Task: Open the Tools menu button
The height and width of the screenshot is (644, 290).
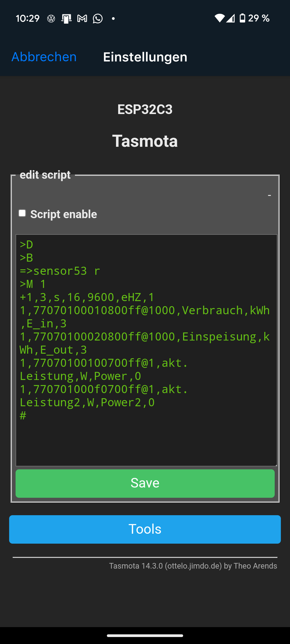Action: pyautogui.click(x=145, y=529)
